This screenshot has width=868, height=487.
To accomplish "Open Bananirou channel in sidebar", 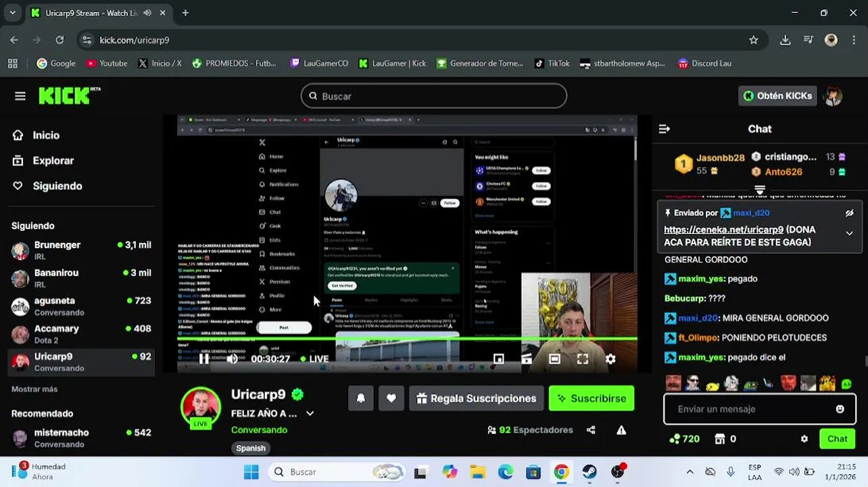I will [82, 279].
